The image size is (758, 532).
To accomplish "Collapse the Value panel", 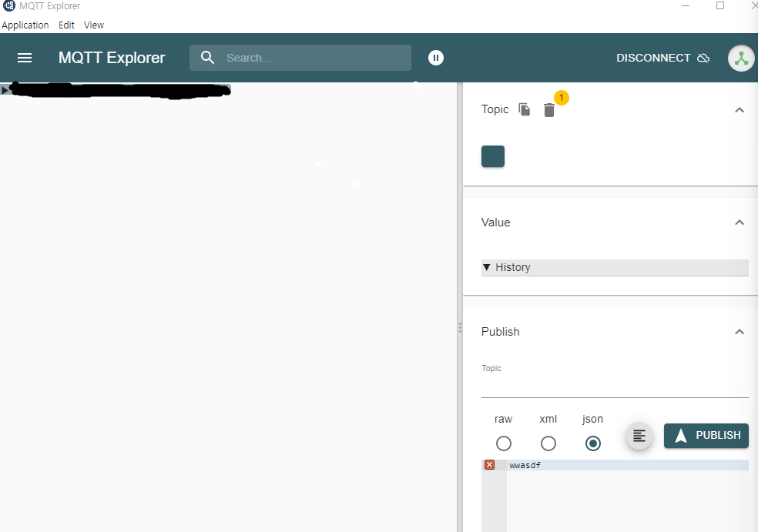I will click(x=740, y=223).
